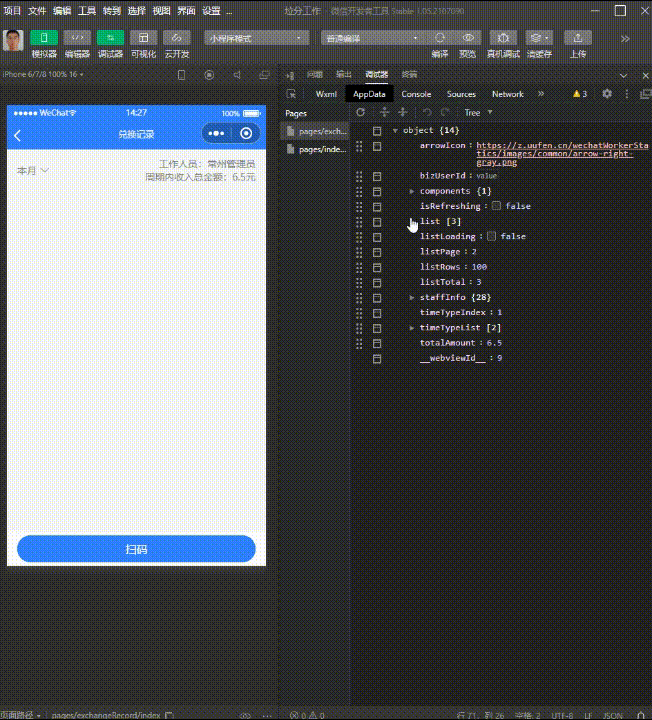The image size is (652, 720).
Task: Select pages/exch... in Pages list
Action: pos(316,131)
